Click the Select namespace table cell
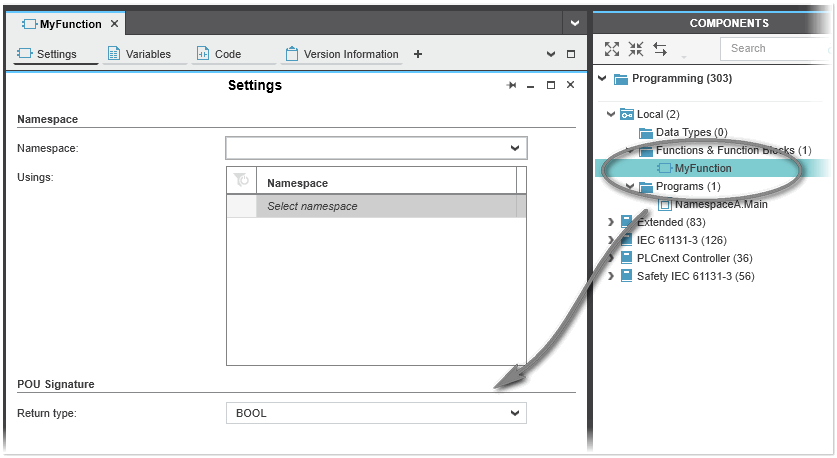This screenshot has height=458, width=837. [385, 206]
